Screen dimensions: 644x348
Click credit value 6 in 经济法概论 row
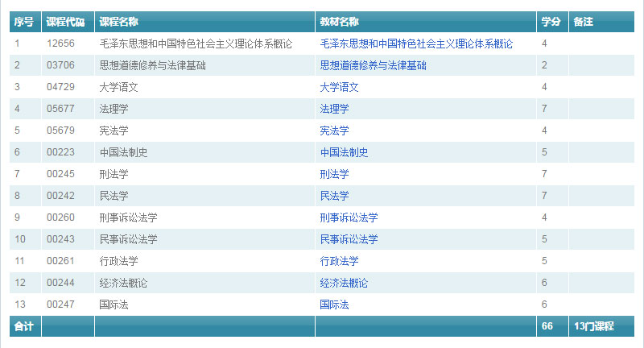point(544,283)
